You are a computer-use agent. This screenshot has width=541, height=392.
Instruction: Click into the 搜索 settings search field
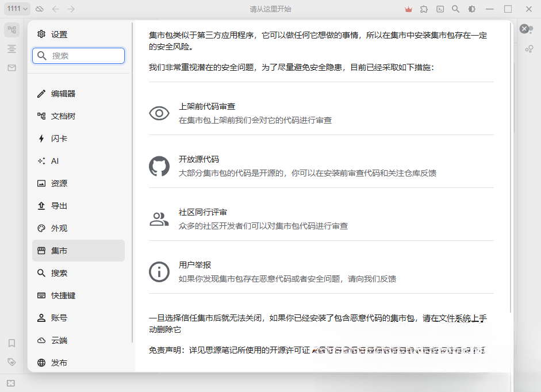coord(78,56)
